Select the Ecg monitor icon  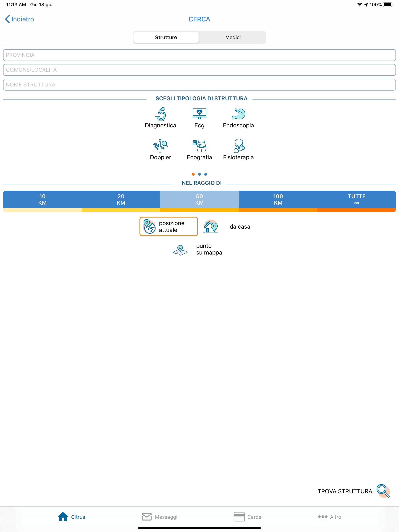(x=199, y=114)
